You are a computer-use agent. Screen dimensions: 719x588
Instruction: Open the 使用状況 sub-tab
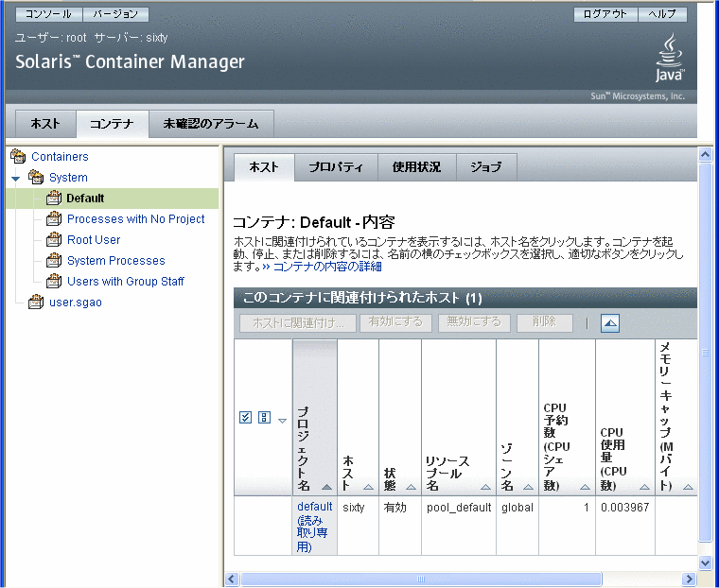click(x=416, y=167)
